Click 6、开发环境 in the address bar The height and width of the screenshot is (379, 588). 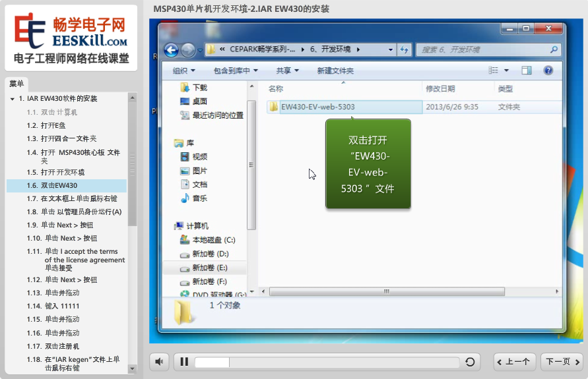coord(330,49)
